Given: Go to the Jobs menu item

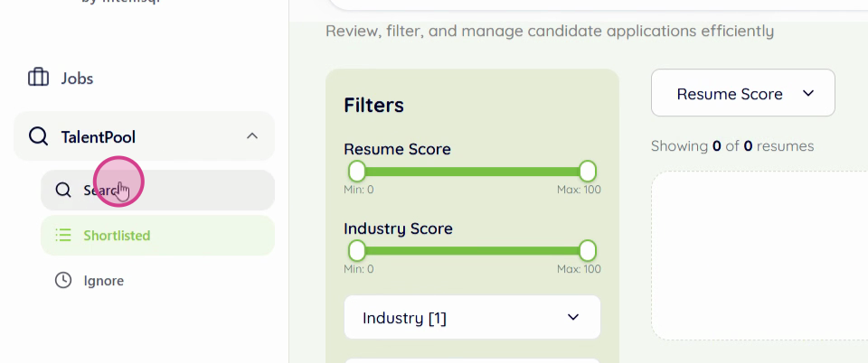Looking at the screenshot, I should (x=77, y=78).
